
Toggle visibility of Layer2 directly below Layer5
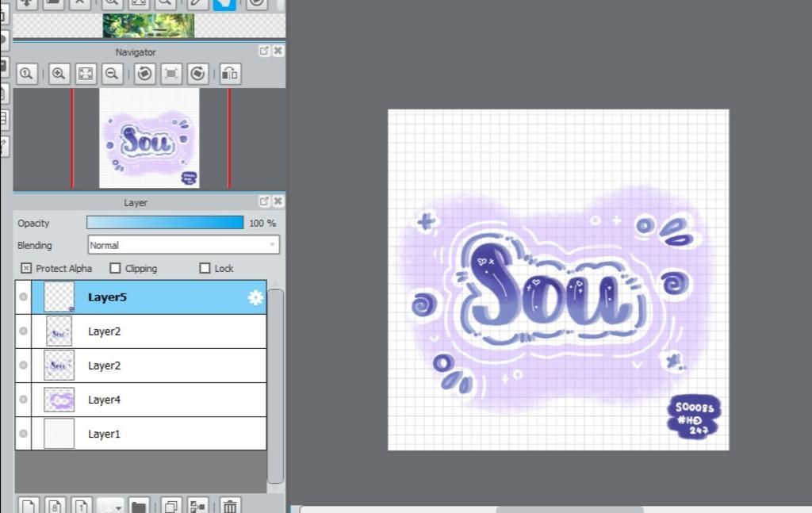[x=23, y=331]
